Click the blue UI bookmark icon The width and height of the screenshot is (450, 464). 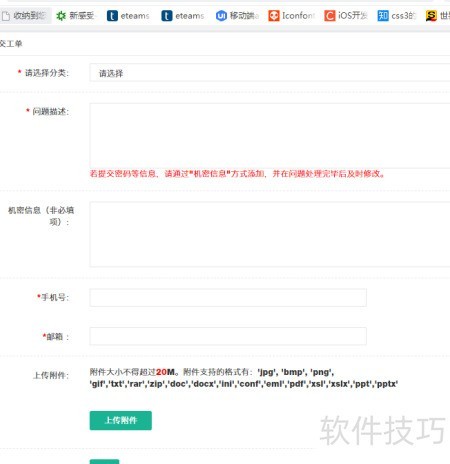pyautogui.click(x=221, y=16)
